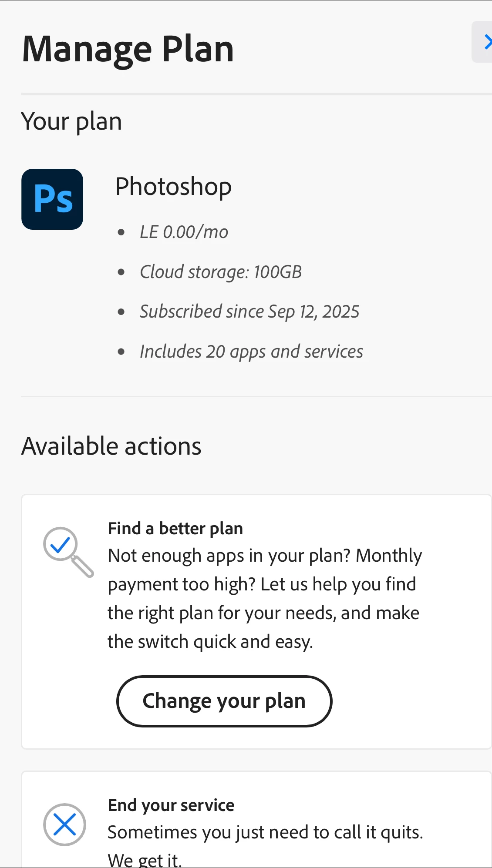Click Cloud storage: 100GB detail
Image resolution: width=492 pixels, height=868 pixels.
(220, 272)
